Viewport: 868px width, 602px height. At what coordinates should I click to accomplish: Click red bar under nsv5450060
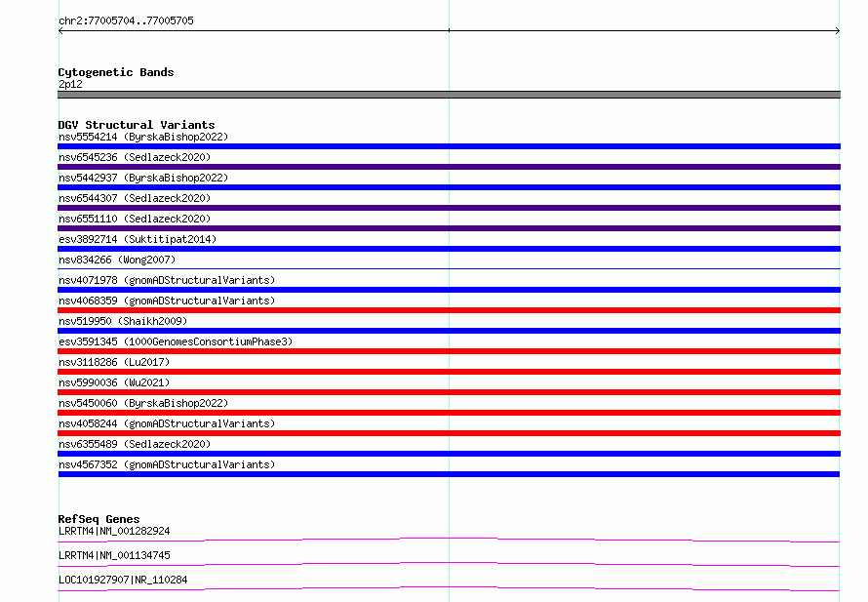pyautogui.click(x=449, y=413)
